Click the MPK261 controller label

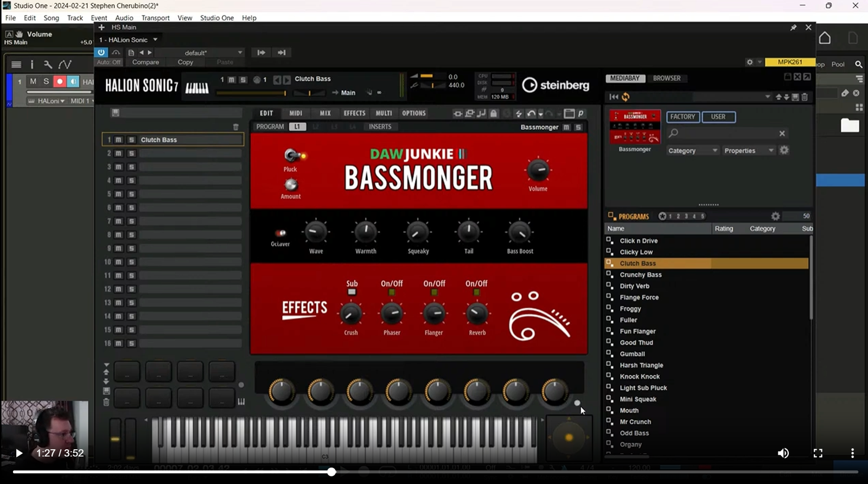790,62
